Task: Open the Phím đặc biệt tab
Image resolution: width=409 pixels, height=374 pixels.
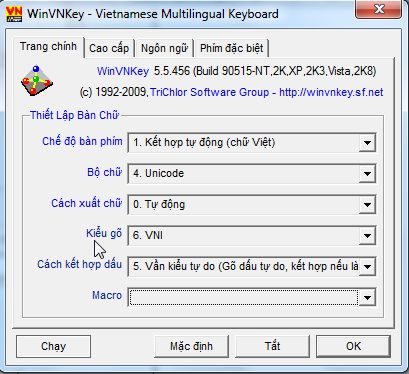Action: pos(231,48)
